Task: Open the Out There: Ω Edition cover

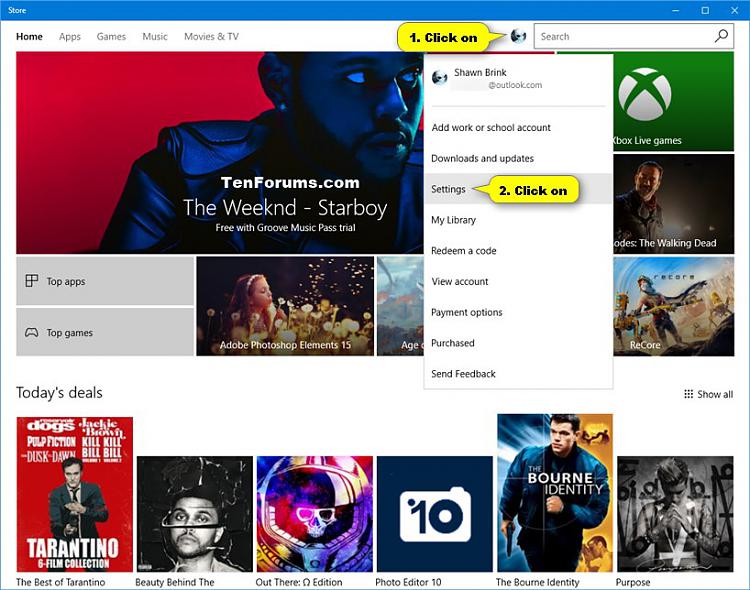Action: [x=315, y=514]
